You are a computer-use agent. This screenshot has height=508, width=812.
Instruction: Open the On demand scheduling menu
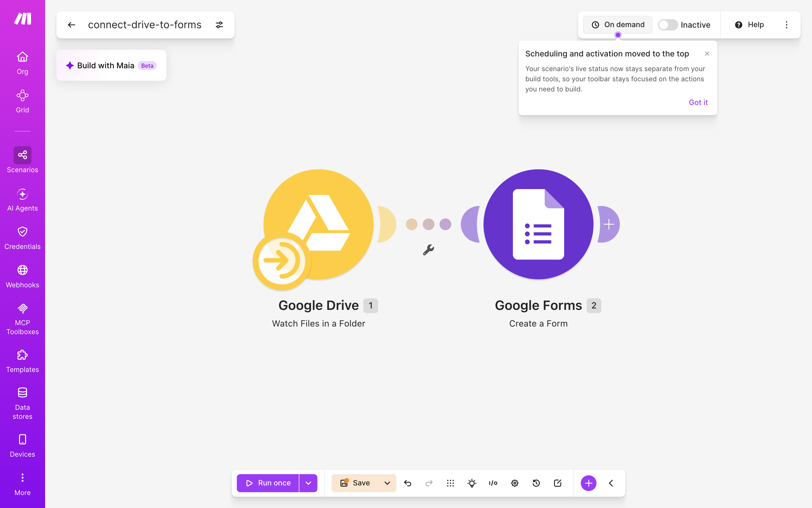pos(618,25)
